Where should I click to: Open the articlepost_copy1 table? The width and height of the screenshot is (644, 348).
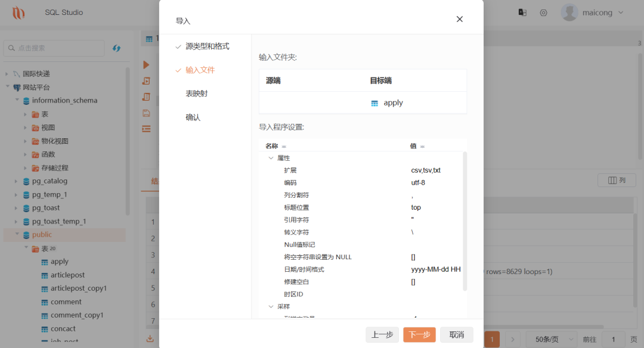[79, 288]
